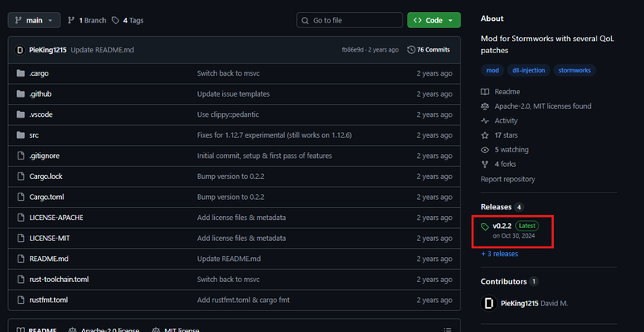Open the Releases heading link

(496, 206)
